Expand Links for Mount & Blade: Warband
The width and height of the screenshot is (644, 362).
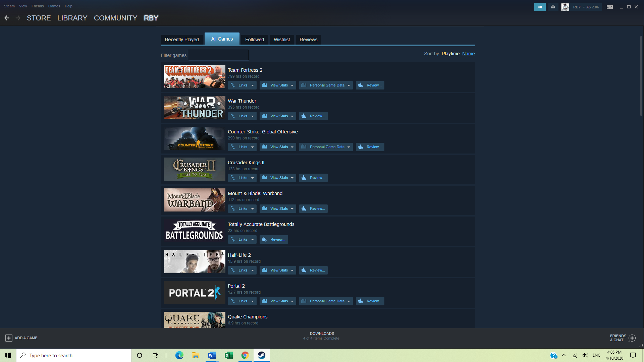point(242,208)
